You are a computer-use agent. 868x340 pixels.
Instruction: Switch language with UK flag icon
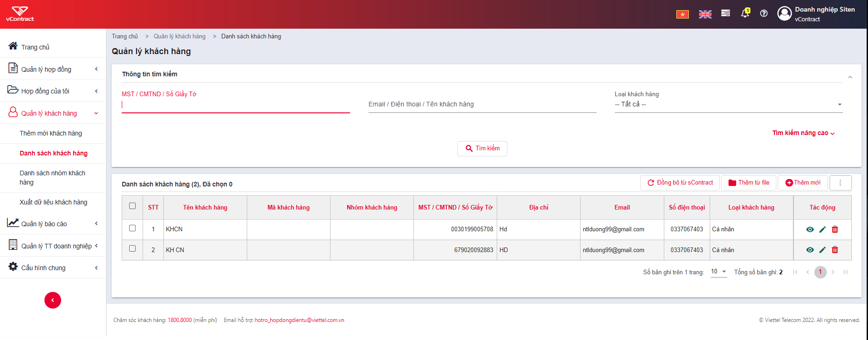(705, 14)
